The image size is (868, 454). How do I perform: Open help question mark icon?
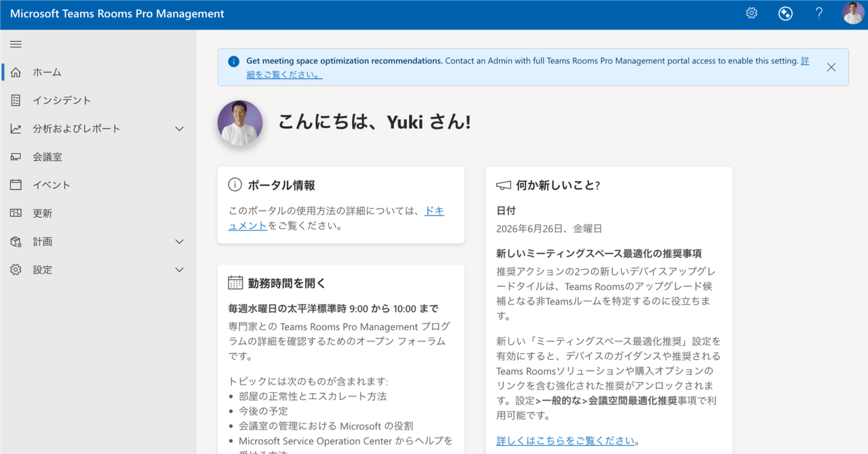pyautogui.click(x=819, y=14)
